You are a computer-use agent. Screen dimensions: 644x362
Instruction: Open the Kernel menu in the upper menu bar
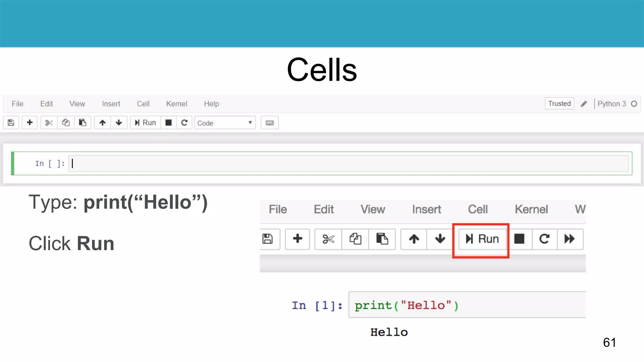tap(177, 104)
